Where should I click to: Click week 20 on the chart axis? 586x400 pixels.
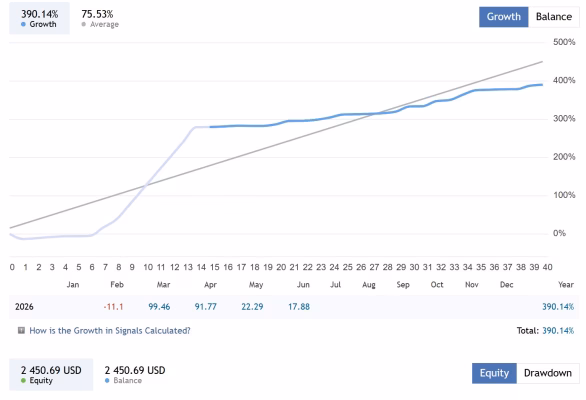coord(281,267)
